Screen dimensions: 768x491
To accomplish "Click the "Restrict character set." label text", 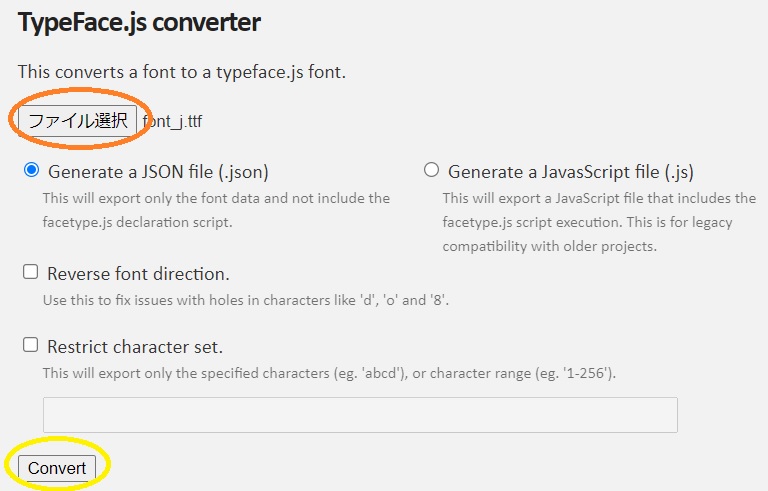I will (135, 347).
